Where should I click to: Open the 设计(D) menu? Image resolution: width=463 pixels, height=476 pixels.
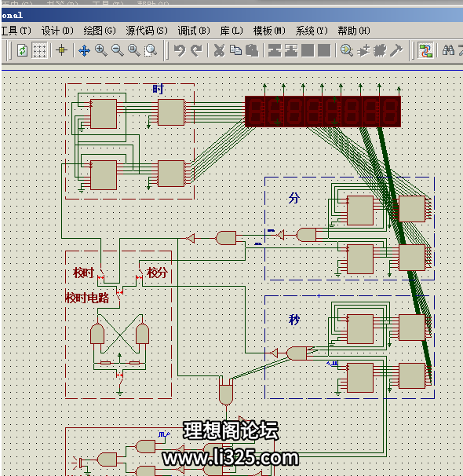pyautogui.click(x=57, y=31)
